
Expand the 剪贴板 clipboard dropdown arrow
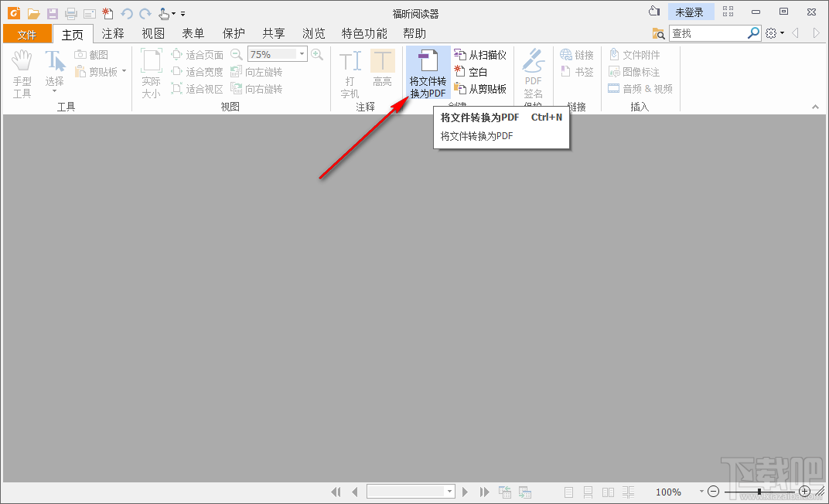(122, 71)
